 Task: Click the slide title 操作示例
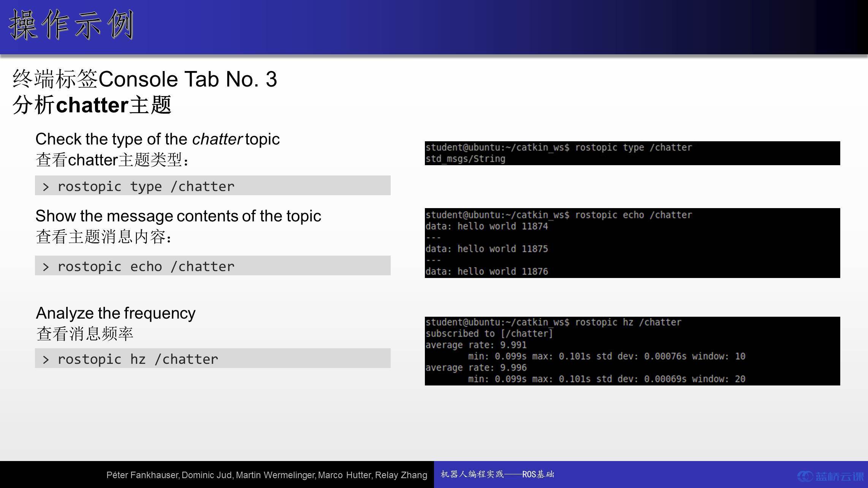click(71, 25)
